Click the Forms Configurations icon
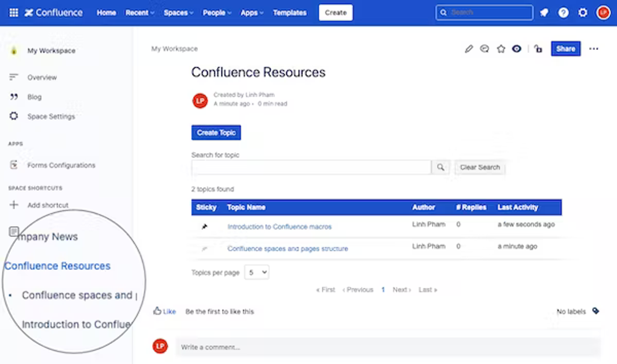The width and height of the screenshot is (617, 364). click(14, 165)
